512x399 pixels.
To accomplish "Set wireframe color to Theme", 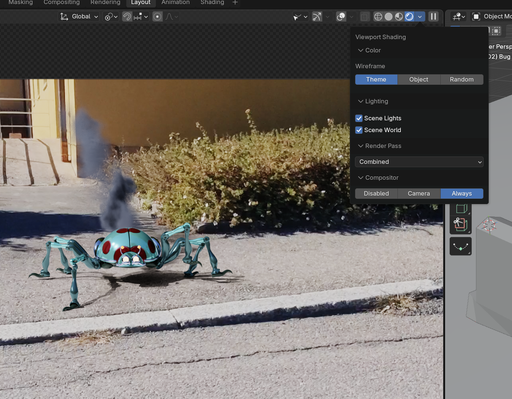I will pos(376,79).
